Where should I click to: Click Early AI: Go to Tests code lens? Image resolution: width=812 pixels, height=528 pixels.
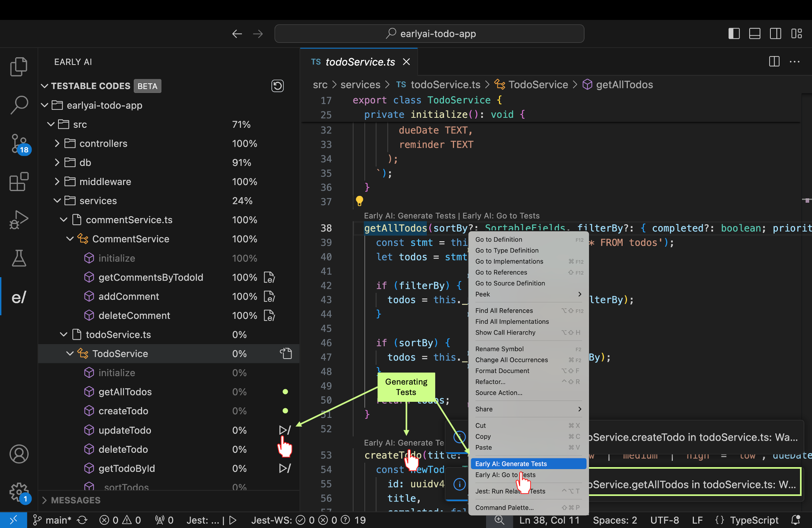tap(501, 216)
